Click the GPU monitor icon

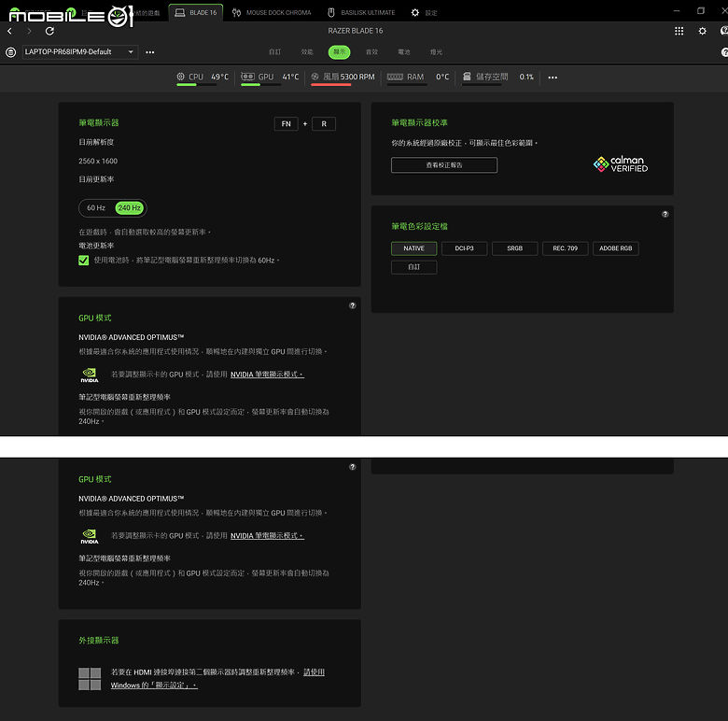pyautogui.click(x=248, y=77)
